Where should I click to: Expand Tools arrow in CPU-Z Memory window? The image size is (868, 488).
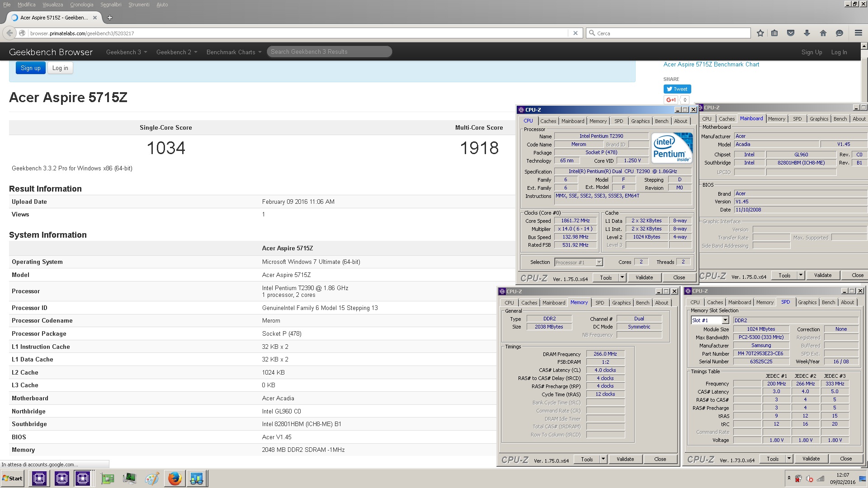point(603,459)
